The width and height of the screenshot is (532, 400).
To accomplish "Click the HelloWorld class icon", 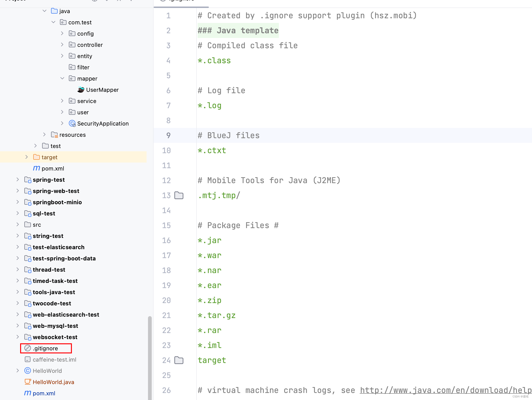I will coord(28,371).
